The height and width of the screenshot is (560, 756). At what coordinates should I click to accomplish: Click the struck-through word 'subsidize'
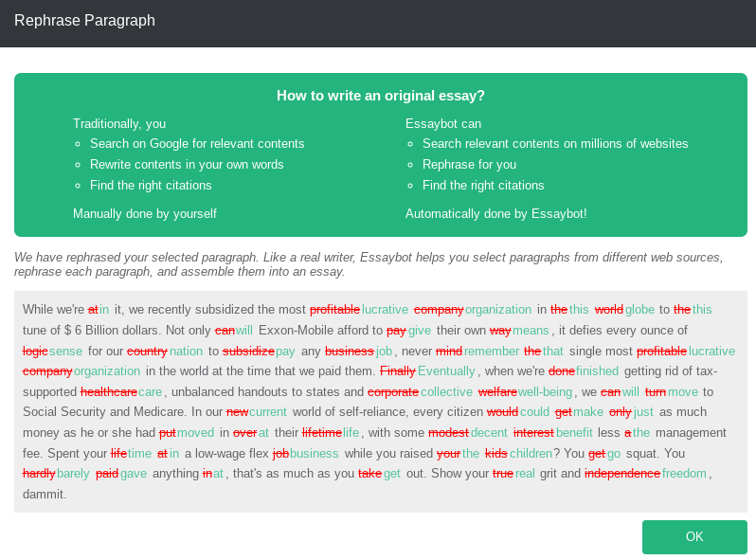click(248, 351)
